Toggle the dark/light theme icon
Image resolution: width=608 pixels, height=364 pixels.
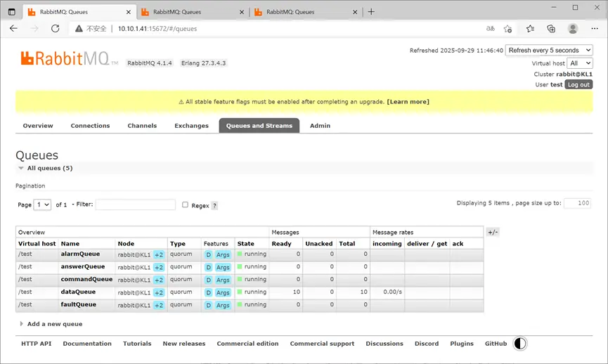coord(520,344)
